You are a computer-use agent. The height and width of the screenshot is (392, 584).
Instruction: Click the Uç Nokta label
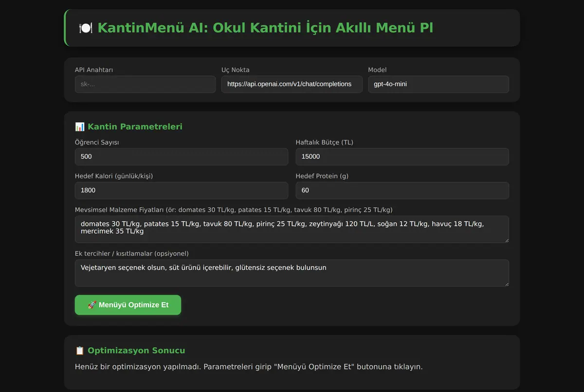(x=236, y=70)
